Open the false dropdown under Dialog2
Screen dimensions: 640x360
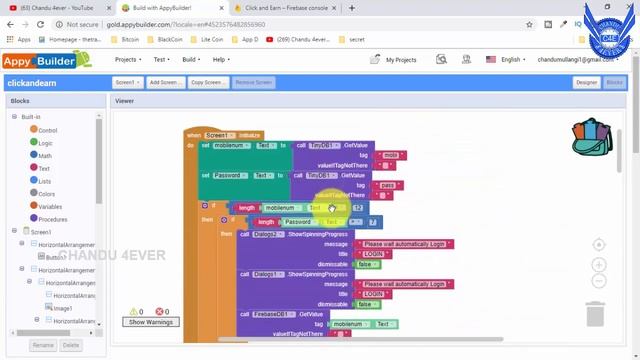368,264
